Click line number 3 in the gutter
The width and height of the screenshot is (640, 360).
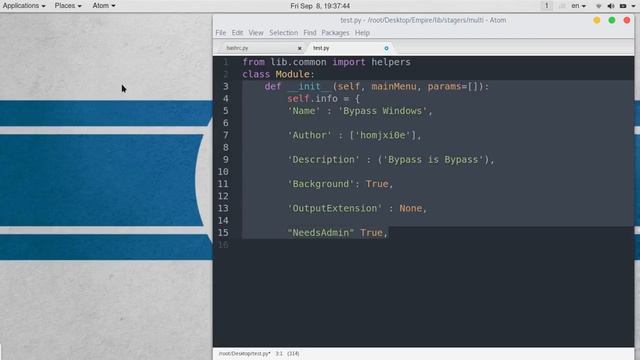226,87
